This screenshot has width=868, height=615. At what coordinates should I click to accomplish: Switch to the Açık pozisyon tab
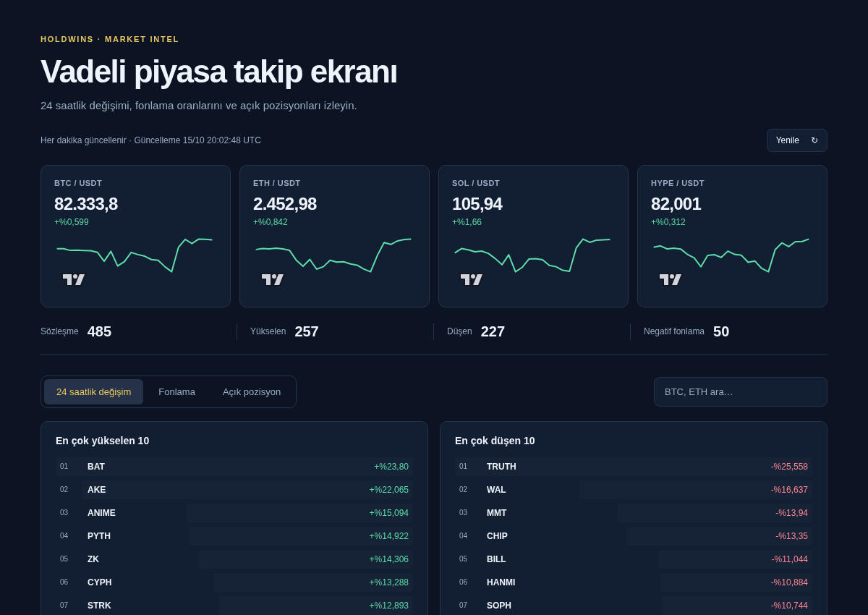(x=252, y=391)
